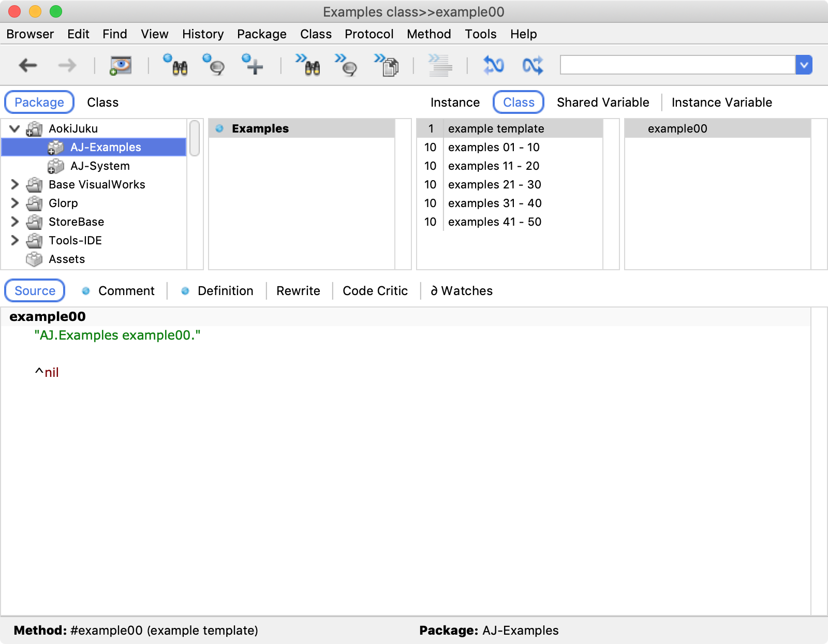Open the View menu

click(155, 34)
